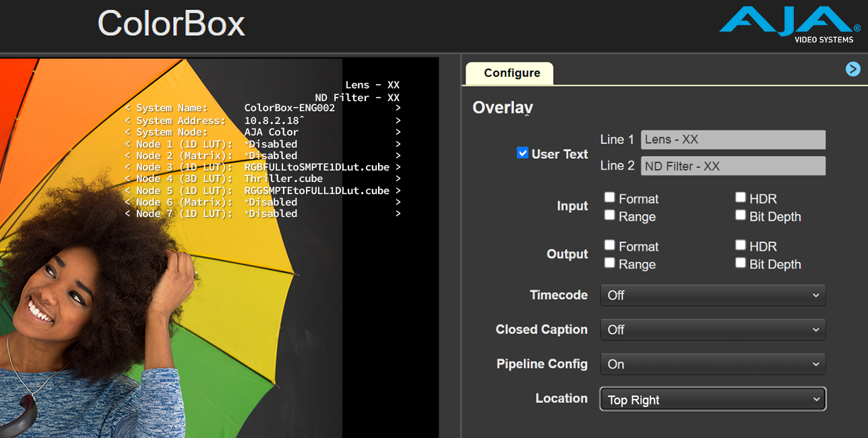
Task: Uncheck the User Text checkbox
Action: pos(522,152)
